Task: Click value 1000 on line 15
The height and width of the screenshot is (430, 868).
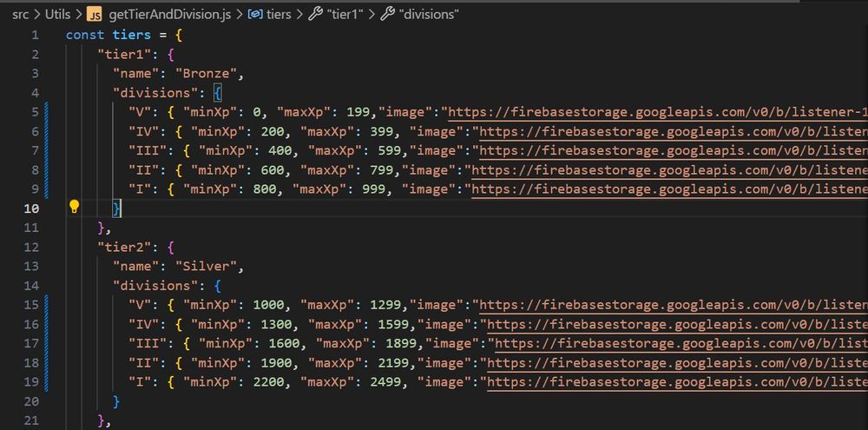Action: tap(268, 305)
